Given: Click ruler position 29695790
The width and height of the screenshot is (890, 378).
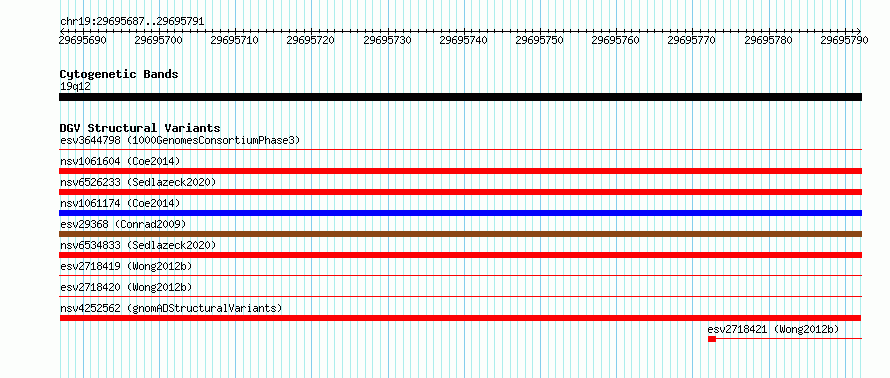Looking at the screenshot, I should pos(844,40).
